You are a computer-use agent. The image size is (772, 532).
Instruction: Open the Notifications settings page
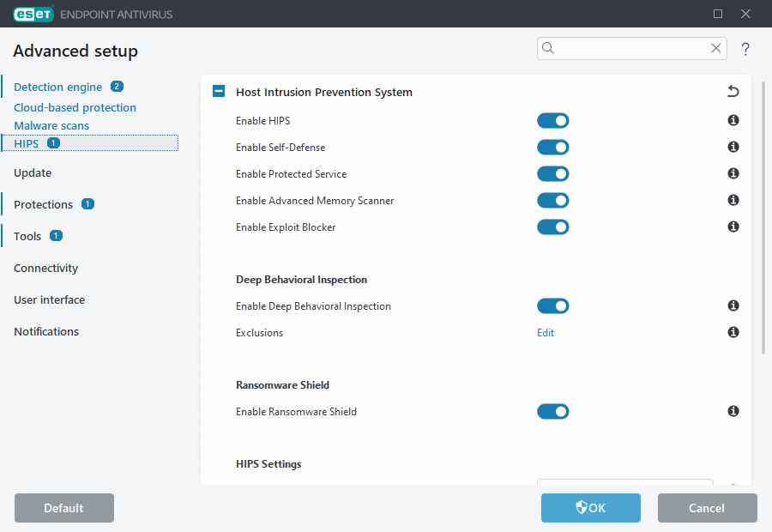45,331
